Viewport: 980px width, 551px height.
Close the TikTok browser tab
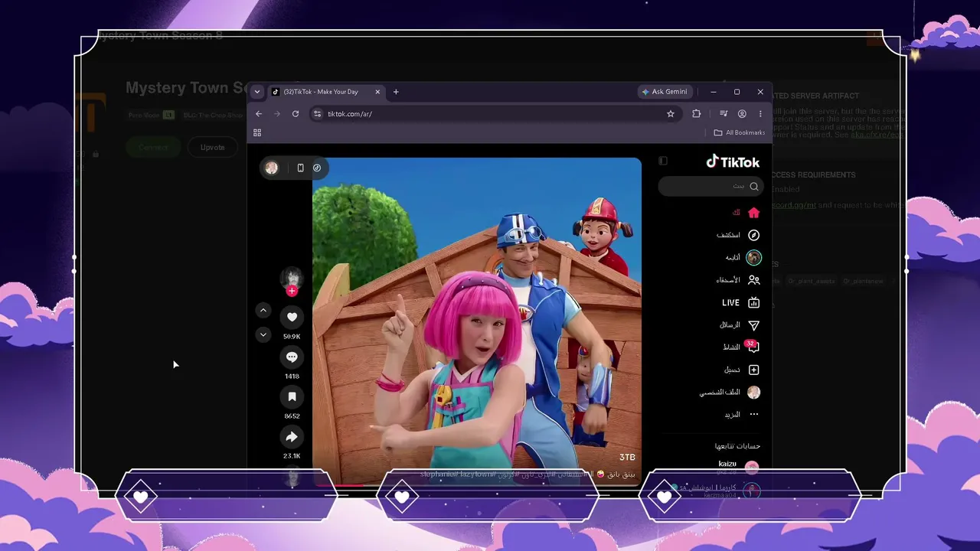point(377,92)
